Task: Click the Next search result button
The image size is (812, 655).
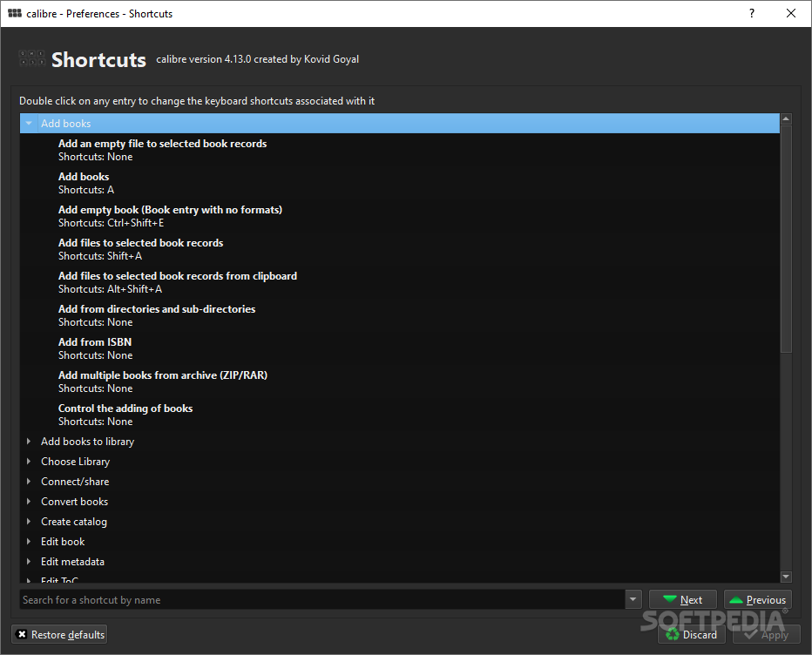Action: point(682,599)
